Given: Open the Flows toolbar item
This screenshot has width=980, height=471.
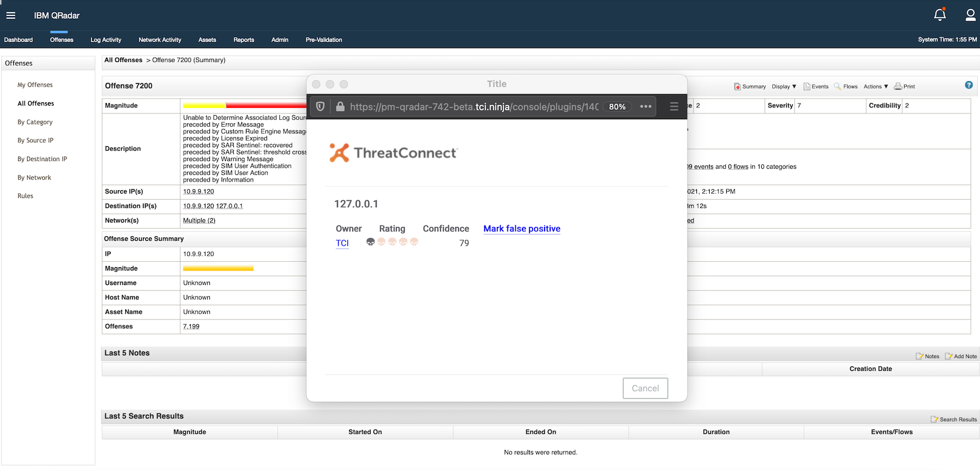Looking at the screenshot, I should (846, 86).
